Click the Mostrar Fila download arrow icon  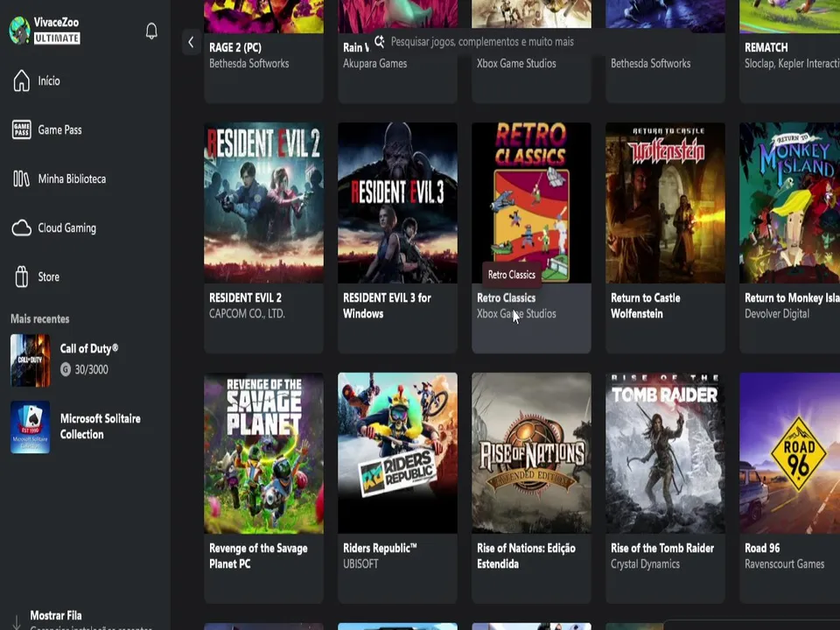pyautogui.click(x=17, y=621)
